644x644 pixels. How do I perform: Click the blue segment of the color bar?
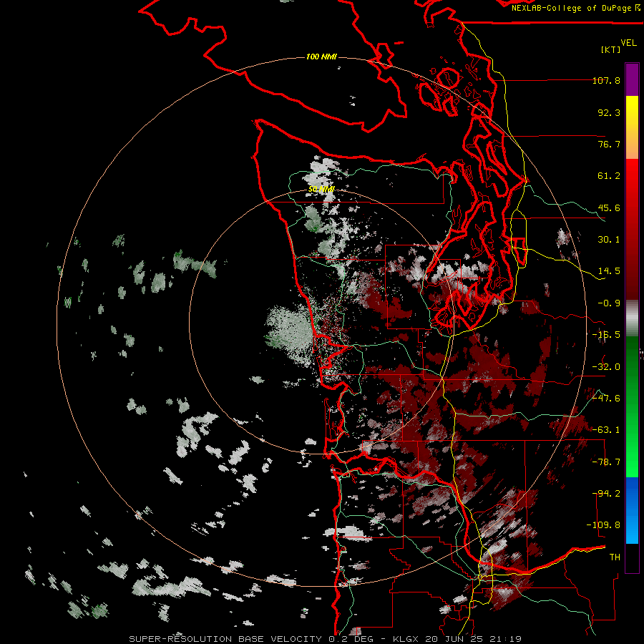tap(632, 510)
